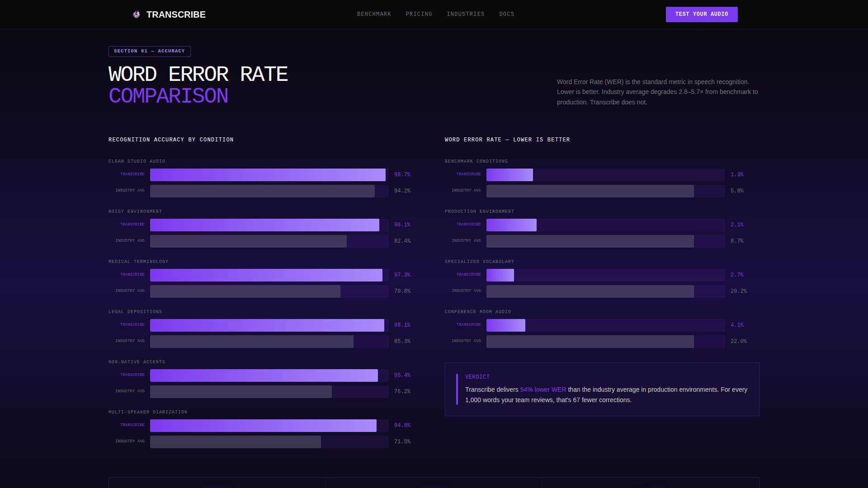Click the VERDICT heading
Screen dimensions: 868x488
coord(477,377)
